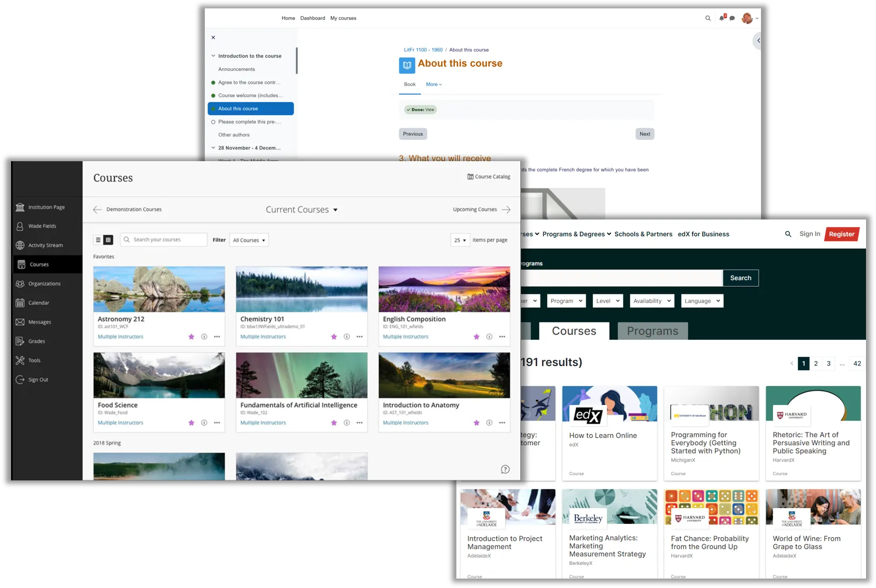Open user avatar menu in Moodle

click(749, 18)
